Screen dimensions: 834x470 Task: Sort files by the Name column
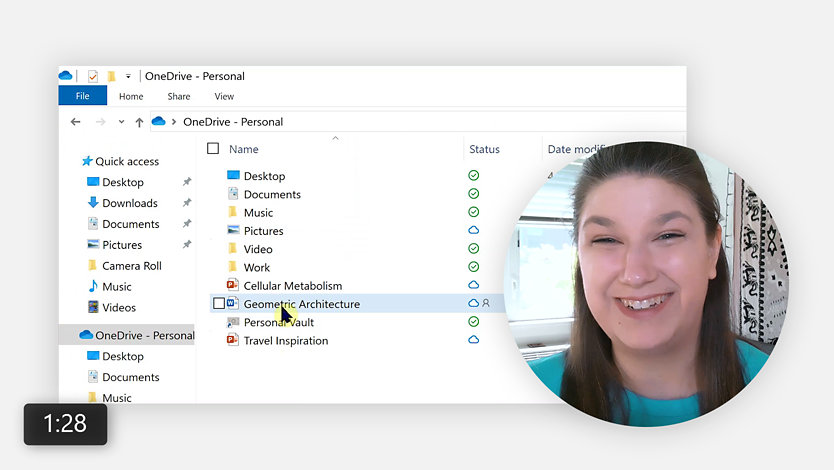tap(244, 149)
